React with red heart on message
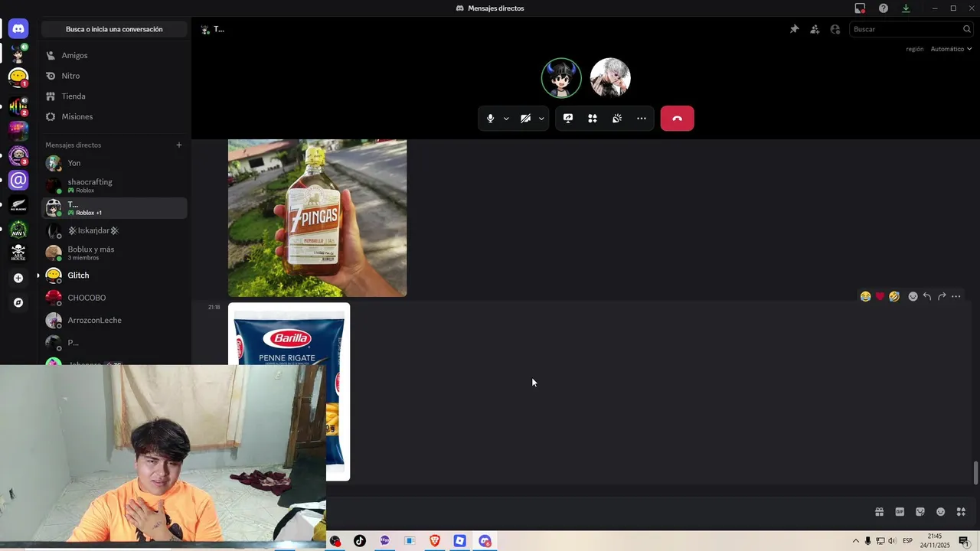This screenshot has height=551, width=980. [880, 296]
